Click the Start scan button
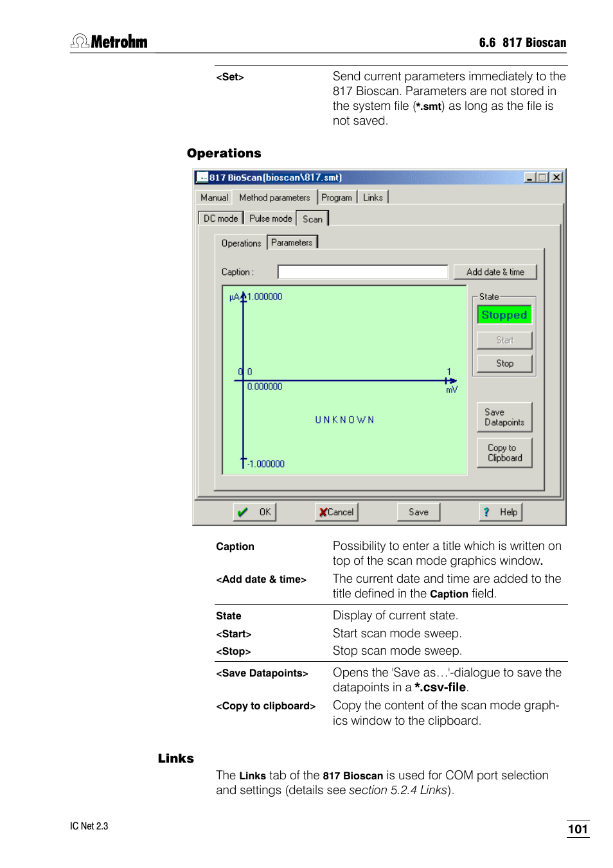This screenshot has width=613, height=868. [x=505, y=340]
